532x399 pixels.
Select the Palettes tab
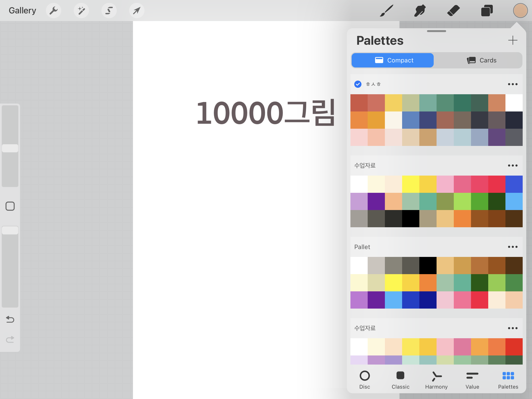[x=508, y=380]
